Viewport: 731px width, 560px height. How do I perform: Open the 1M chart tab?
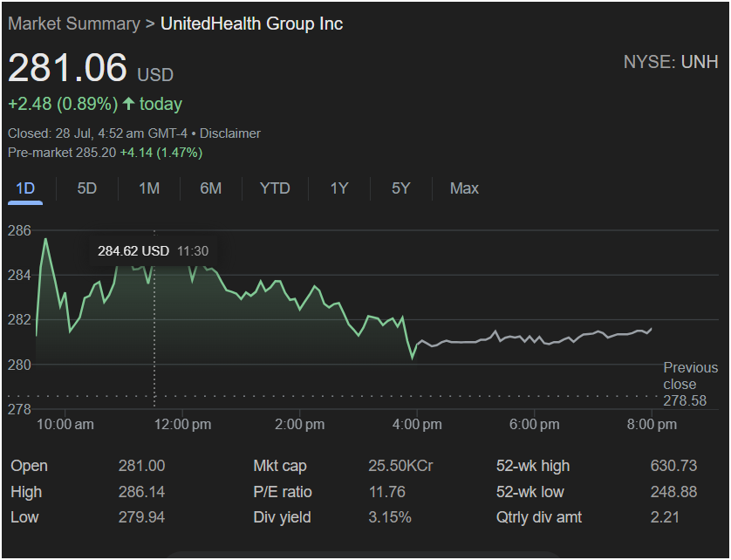tap(149, 188)
